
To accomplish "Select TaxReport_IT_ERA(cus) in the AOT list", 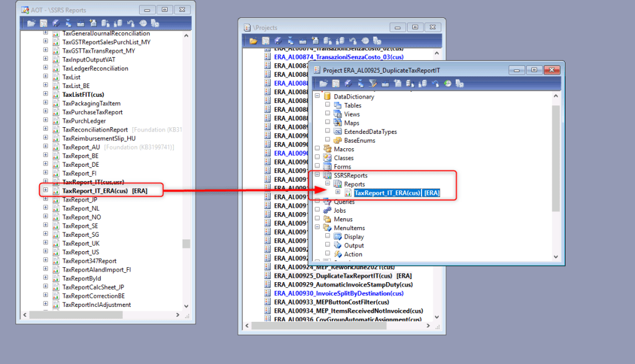I will click(x=95, y=191).
